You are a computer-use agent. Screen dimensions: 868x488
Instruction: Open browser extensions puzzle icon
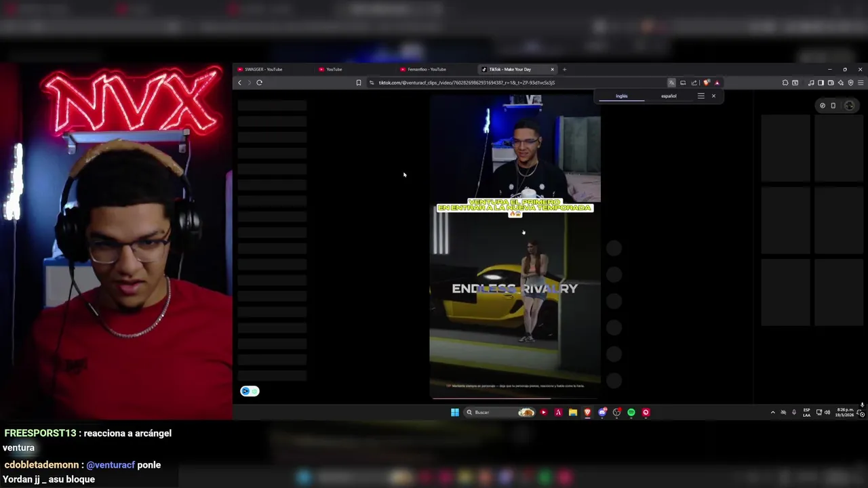coord(785,83)
